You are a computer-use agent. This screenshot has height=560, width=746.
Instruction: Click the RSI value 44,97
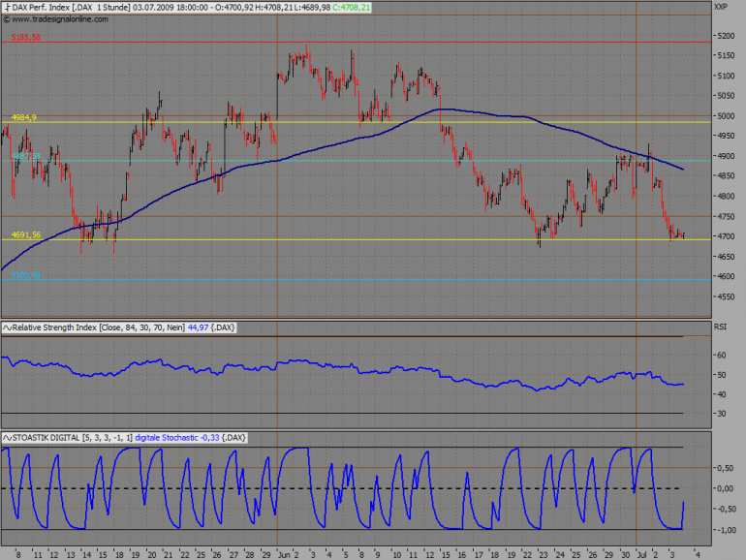tap(199, 327)
